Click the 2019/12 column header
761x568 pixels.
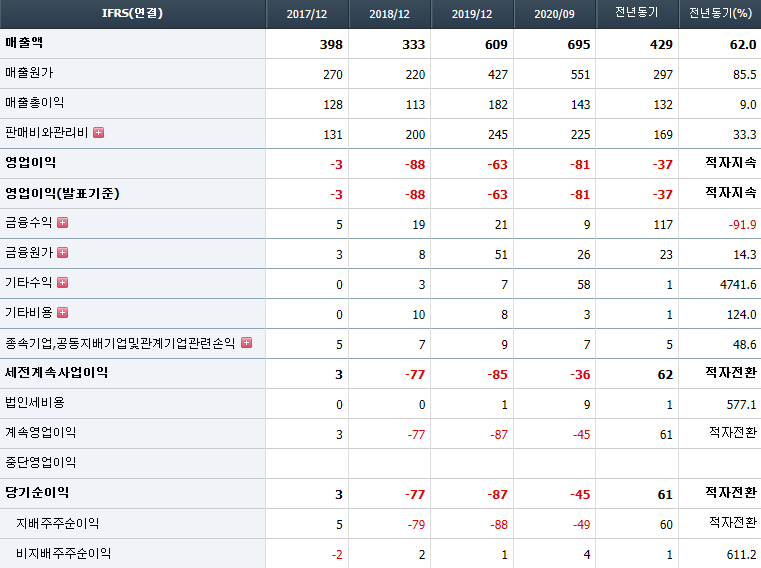pos(472,14)
